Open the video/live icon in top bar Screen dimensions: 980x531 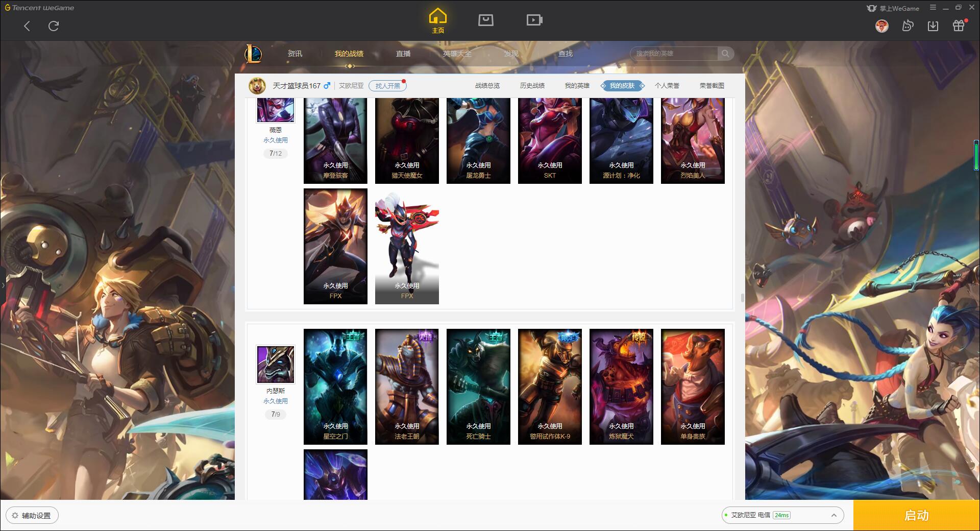pos(534,20)
